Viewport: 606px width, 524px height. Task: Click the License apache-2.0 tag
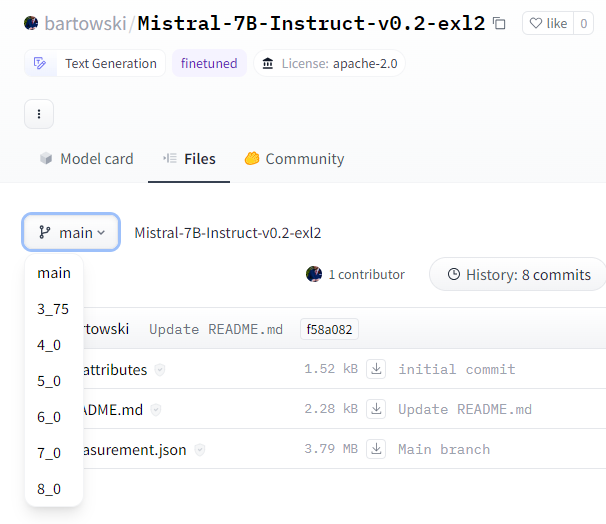329,63
